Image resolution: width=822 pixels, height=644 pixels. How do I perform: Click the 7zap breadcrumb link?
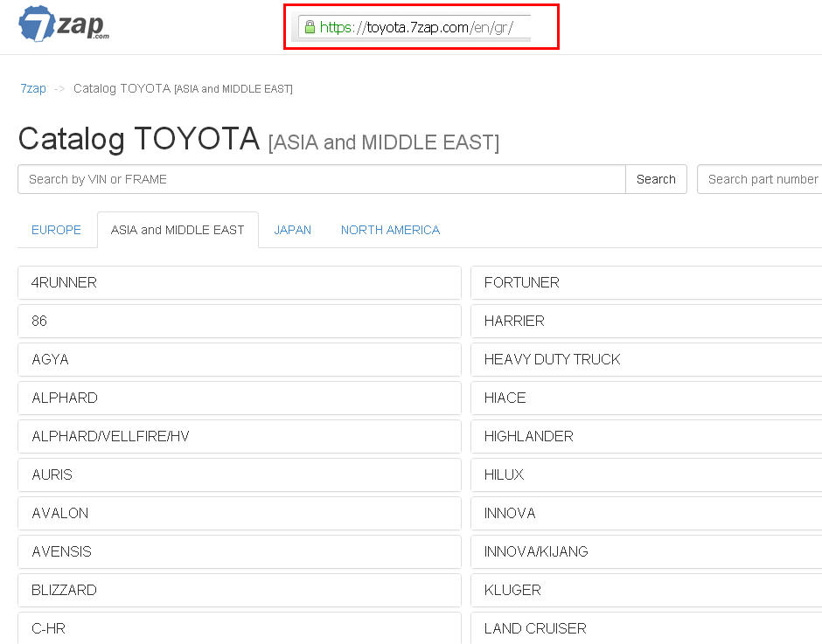[x=33, y=88]
